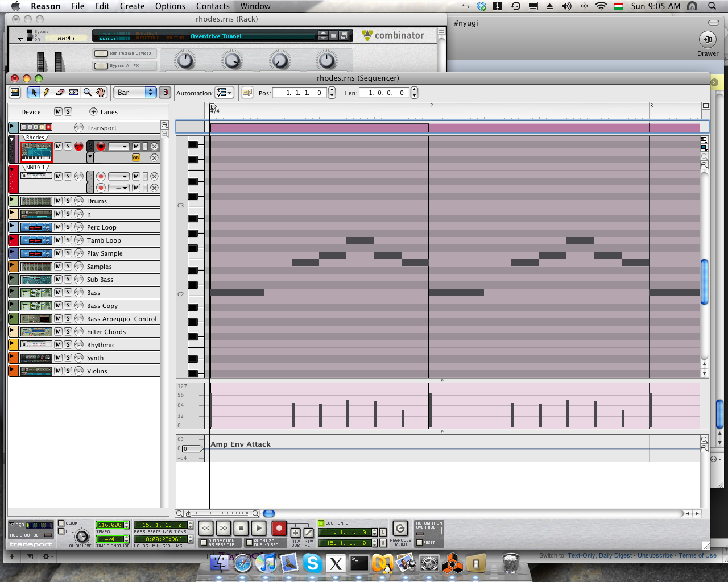Select the Bass Arpeggio Control track
This screenshot has width=728, height=582.
[121, 319]
